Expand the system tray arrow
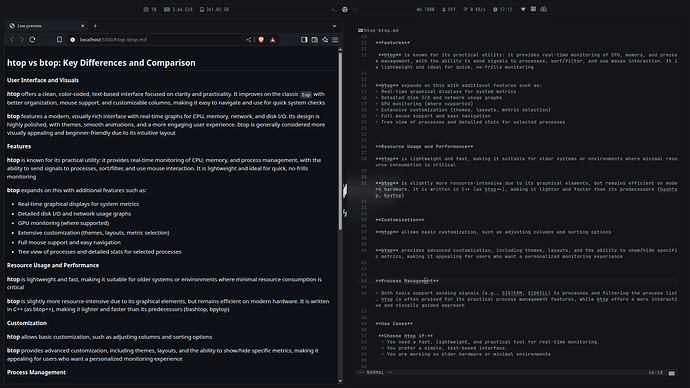This screenshot has width=690, height=388. click(523, 9)
